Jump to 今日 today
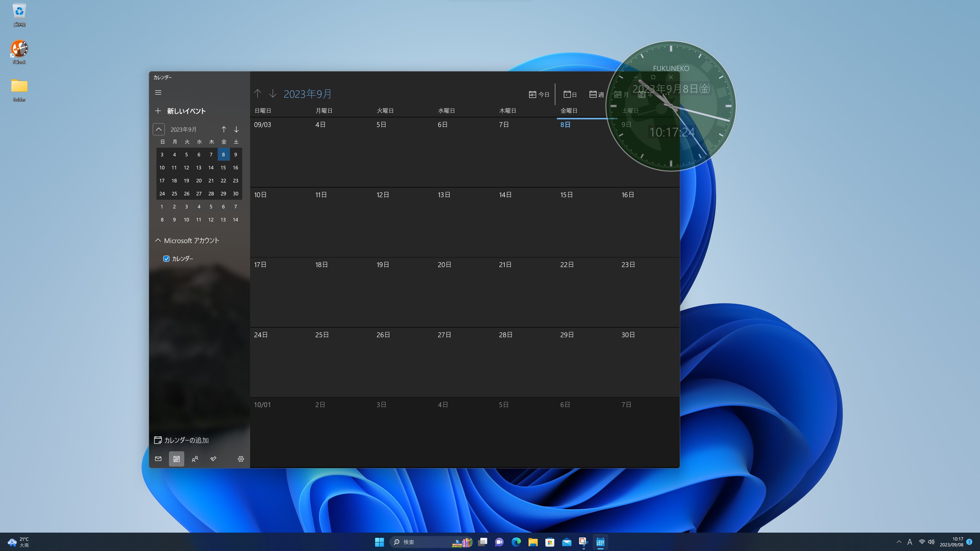The width and height of the screenshot is (980, 551). tap(539, 94)
